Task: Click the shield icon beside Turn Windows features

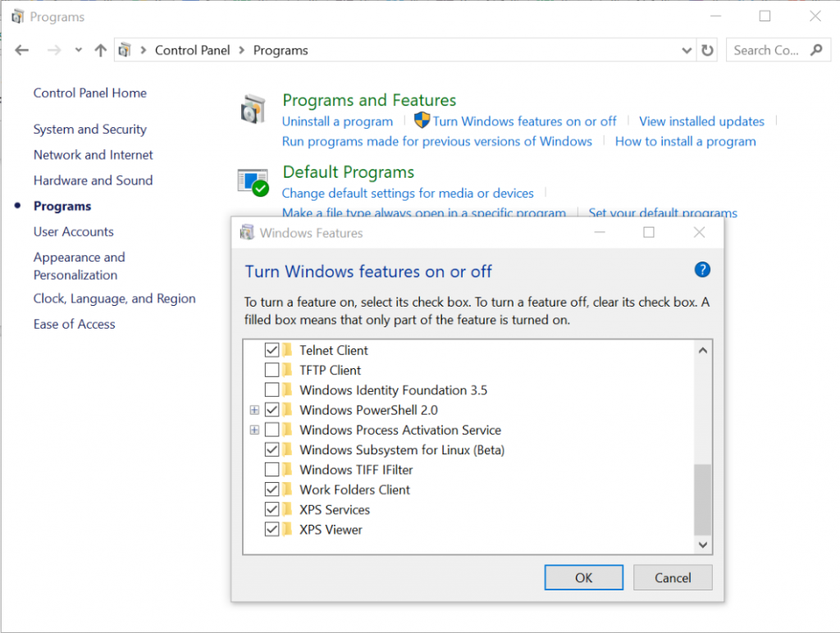Action: tap(422, 120)
